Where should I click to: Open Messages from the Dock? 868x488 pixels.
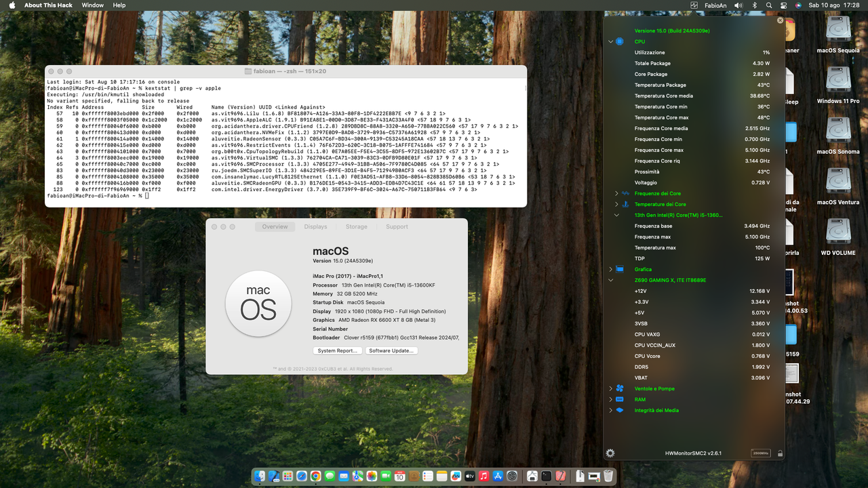(330, 476)
